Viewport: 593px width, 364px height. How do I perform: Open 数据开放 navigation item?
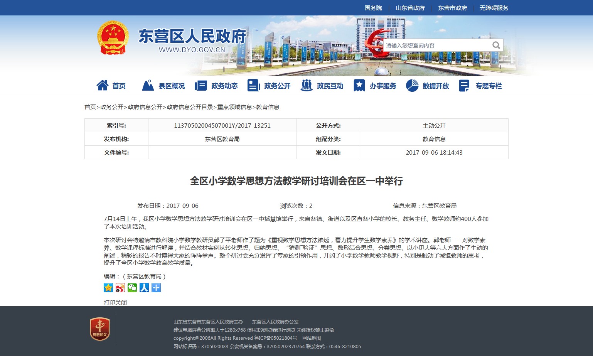(428, 86)
